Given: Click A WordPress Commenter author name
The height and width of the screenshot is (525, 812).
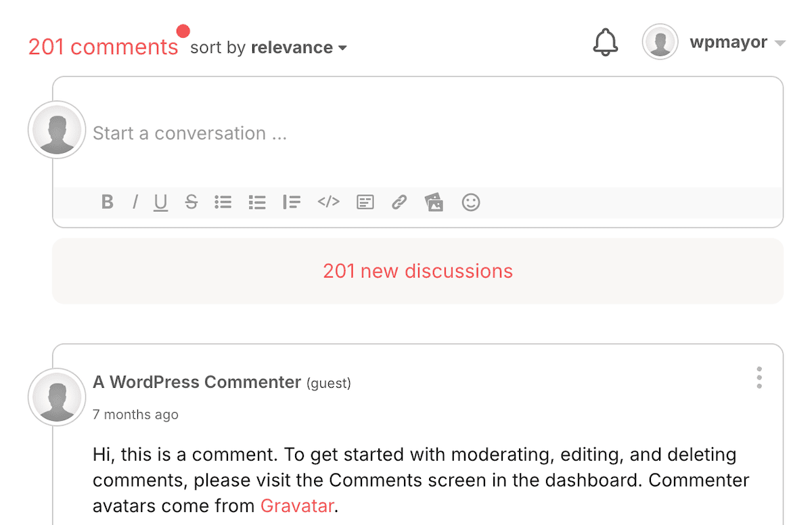Looking at the screenshot, I should click(197, 382).
